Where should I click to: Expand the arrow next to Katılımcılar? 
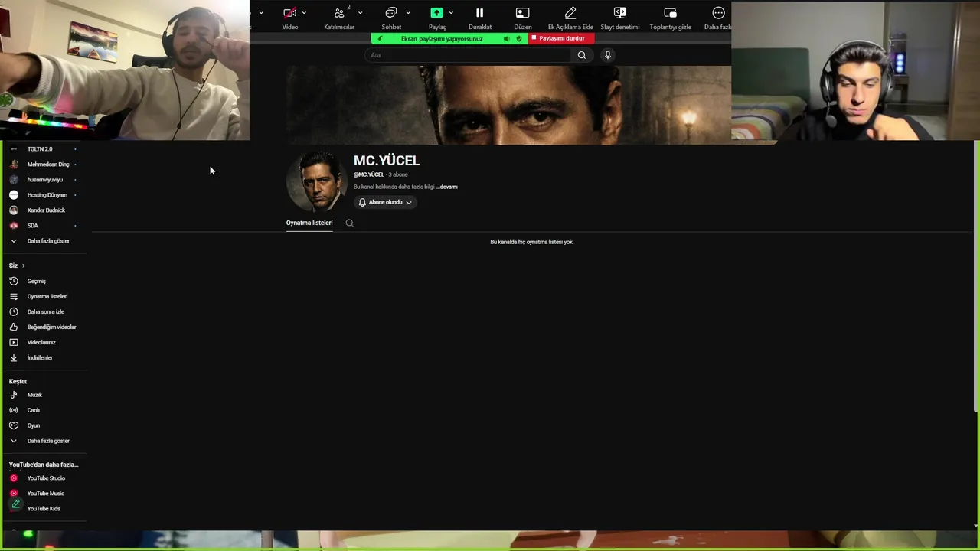360,13
